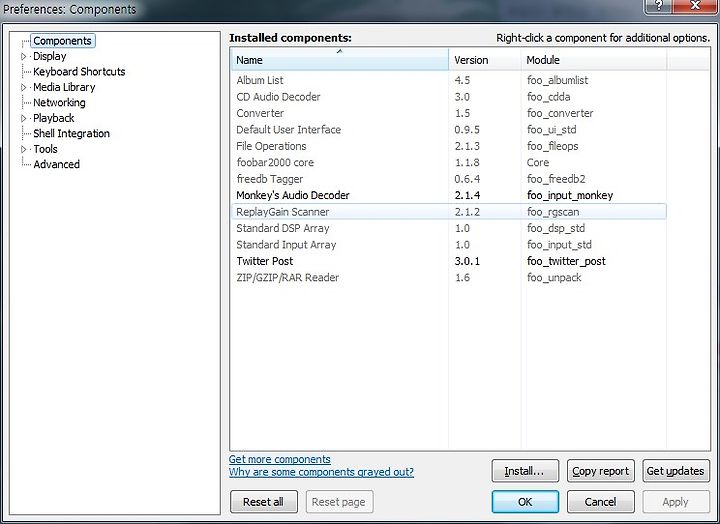Click the foo_twitter_post module cell
This screenshot has height=524, width=720.
(x=566, y=261)
